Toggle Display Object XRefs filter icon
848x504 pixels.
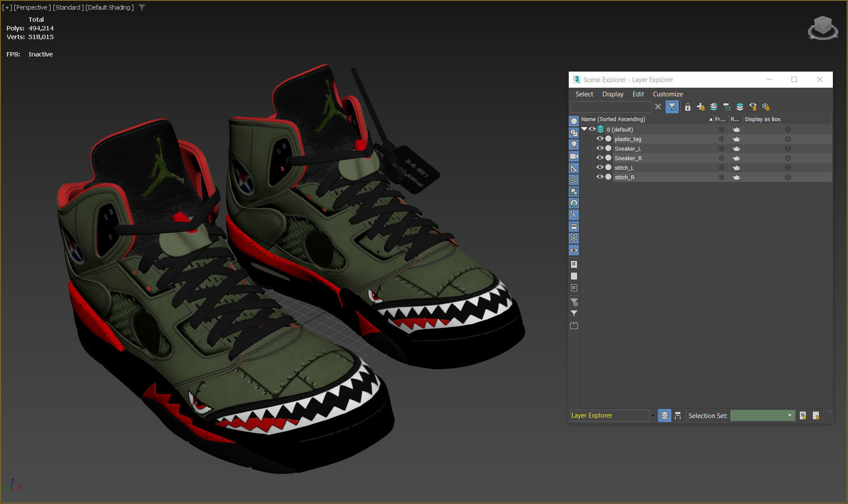click(x=574, y=203)
